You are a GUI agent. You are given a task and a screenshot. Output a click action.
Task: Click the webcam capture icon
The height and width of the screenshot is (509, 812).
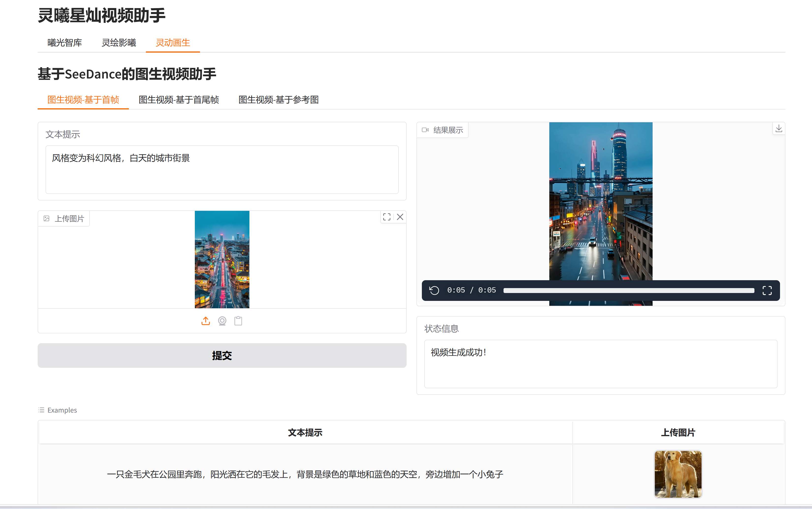pyautogui.click(x=222, y=321)
